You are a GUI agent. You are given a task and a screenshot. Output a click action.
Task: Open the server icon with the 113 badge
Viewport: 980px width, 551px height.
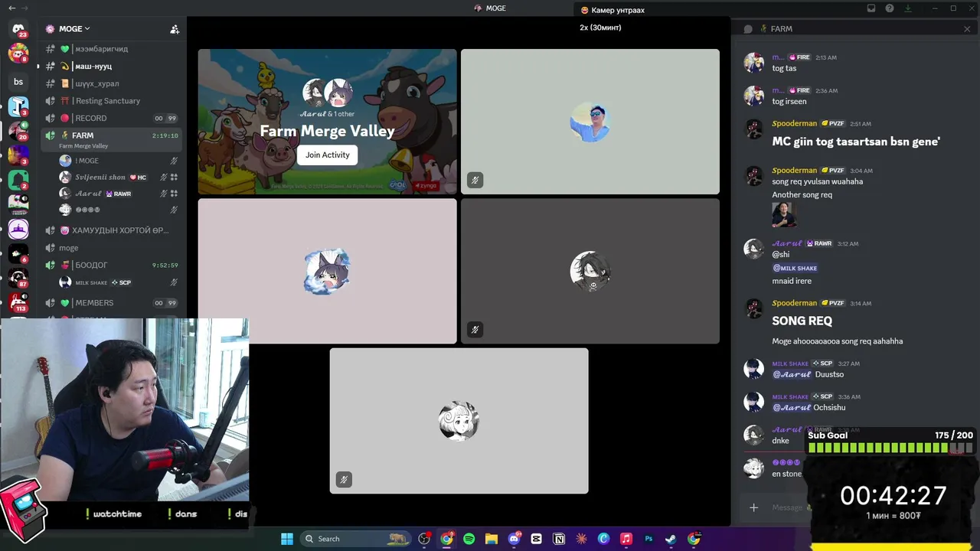tap(18, 303)
